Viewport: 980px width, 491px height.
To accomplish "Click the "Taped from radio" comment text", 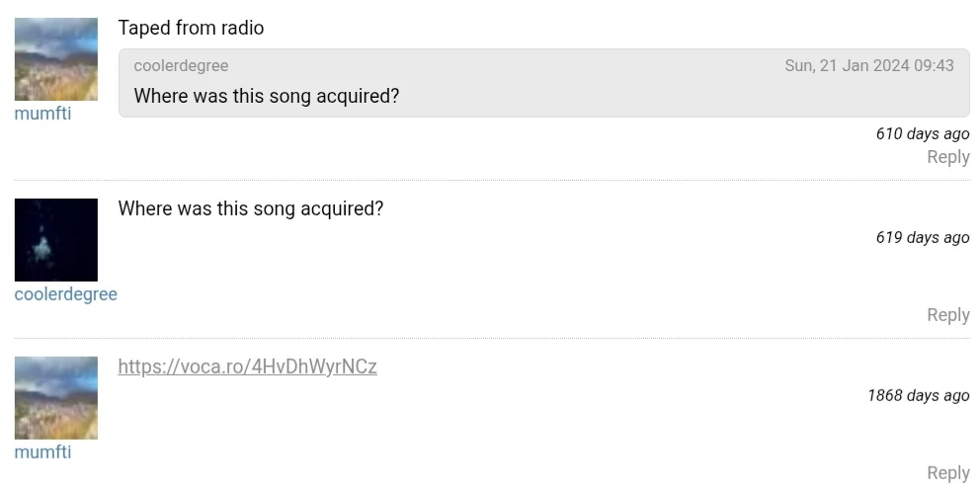I will coord(191,28).
